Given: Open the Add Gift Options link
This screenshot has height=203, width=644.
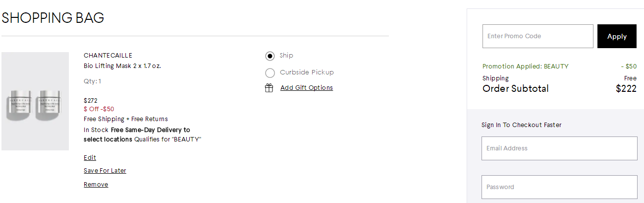Looking at the screenshot, I should [x=307, y=88].
